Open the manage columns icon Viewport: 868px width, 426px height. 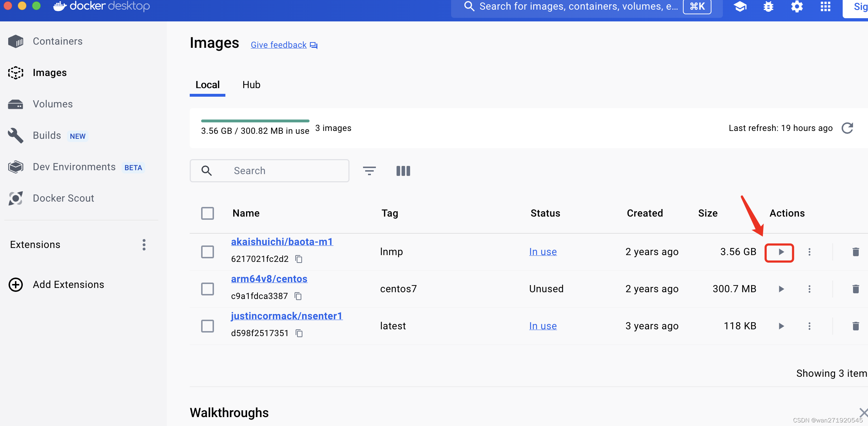pos(403,171)
